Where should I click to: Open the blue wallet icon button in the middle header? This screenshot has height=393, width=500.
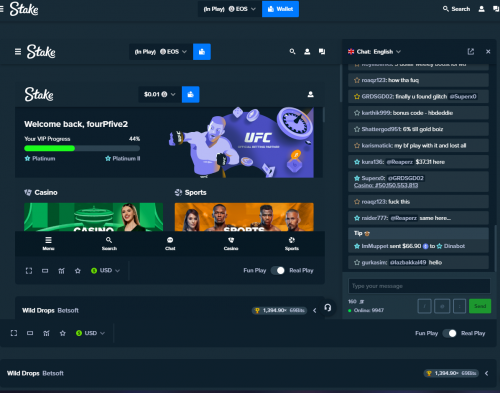click(202, 52)
